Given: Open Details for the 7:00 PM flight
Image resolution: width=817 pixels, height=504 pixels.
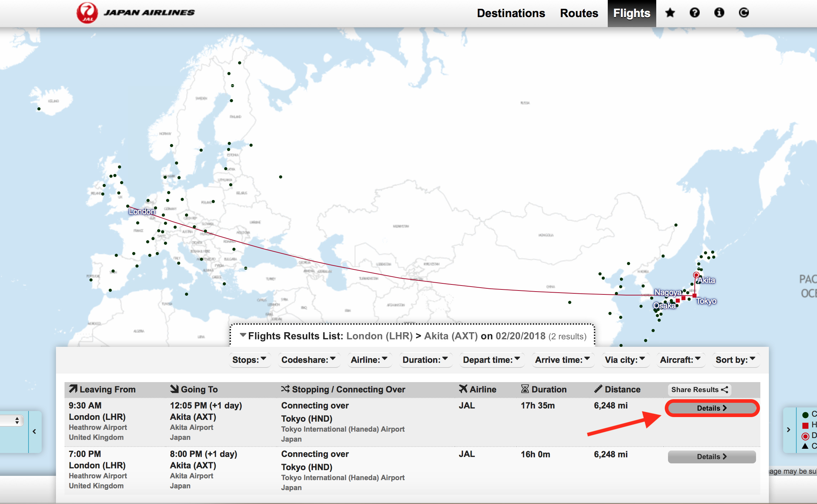Looking at the screenshot, I should (711, 457).
